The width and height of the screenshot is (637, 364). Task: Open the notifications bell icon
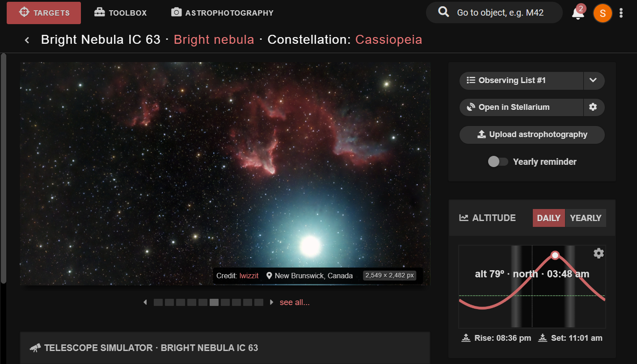click(578, 13)
